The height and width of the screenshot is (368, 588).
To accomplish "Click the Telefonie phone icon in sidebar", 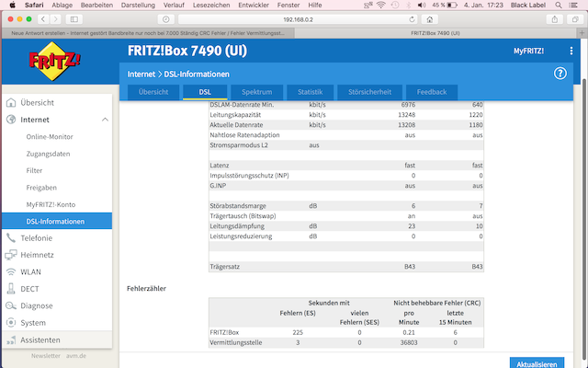I will [11, 237].
